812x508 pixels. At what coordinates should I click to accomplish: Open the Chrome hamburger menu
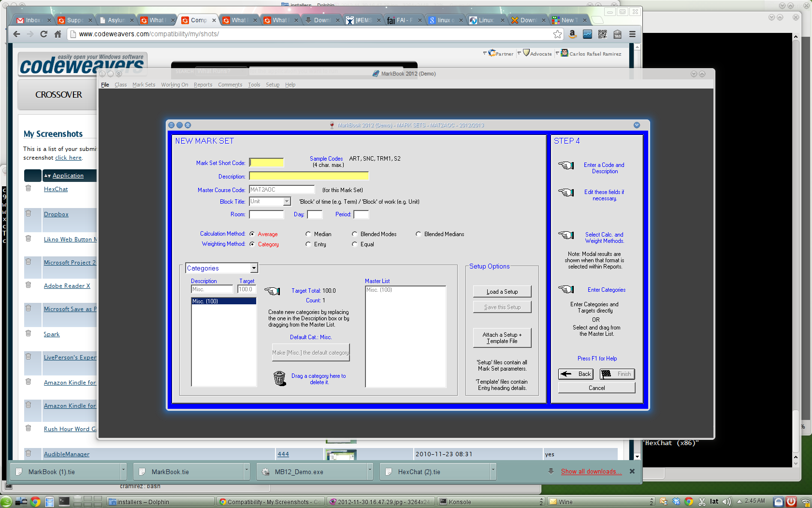pos(632,34)
